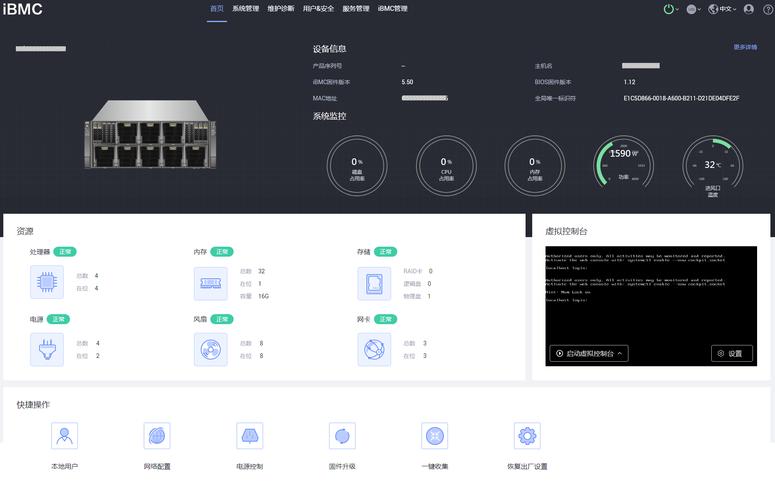Click the 风扇 fan icon
775x500 pixels.
(211, 349)
